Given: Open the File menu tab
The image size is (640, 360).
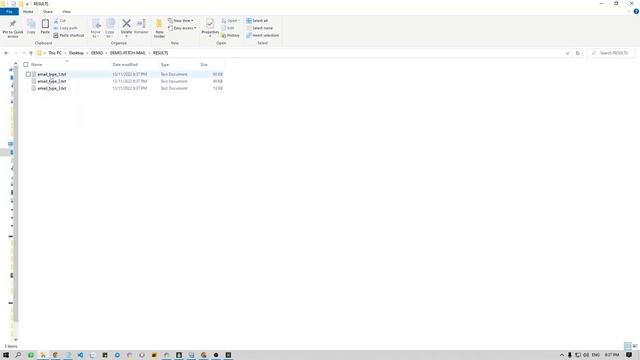Looking at the screenshot, I should [9, 11].
